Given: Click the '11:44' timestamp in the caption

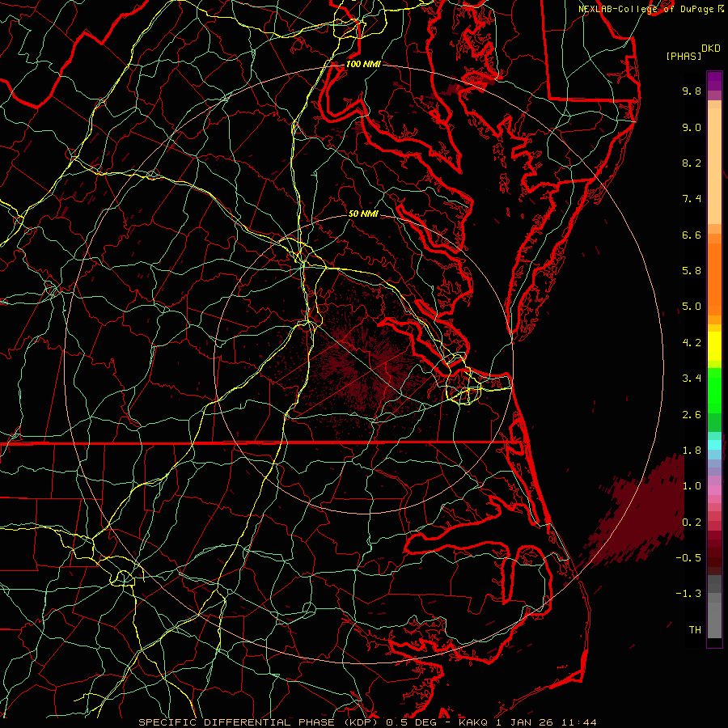Looking at the screenshot, I should pos(578,722).
